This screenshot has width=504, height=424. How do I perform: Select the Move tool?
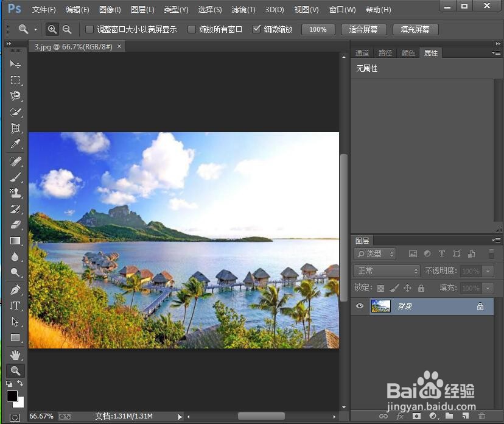(15, 64)
